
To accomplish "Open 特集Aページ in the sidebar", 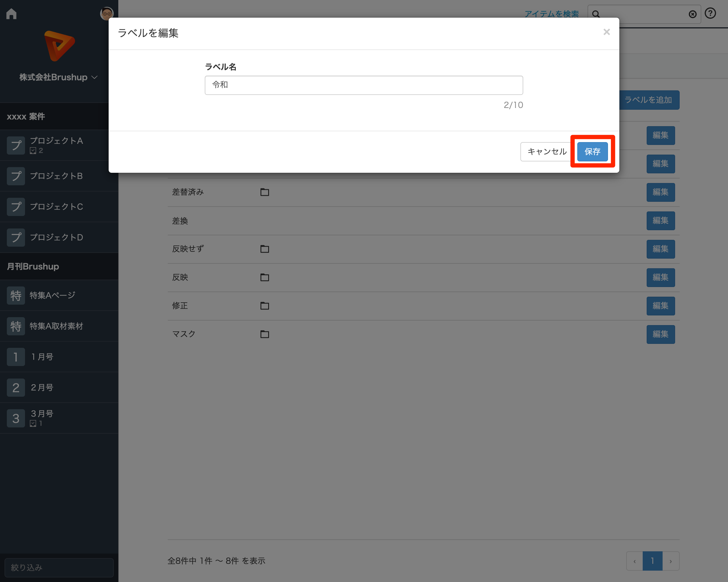I will coord(52,296).
